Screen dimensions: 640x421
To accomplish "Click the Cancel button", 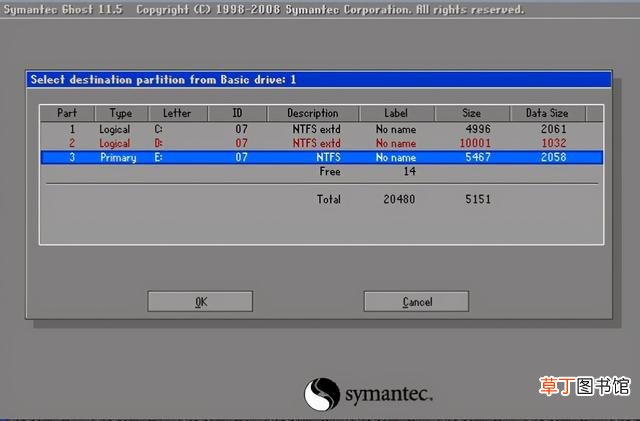I will [x=416, y=301].
